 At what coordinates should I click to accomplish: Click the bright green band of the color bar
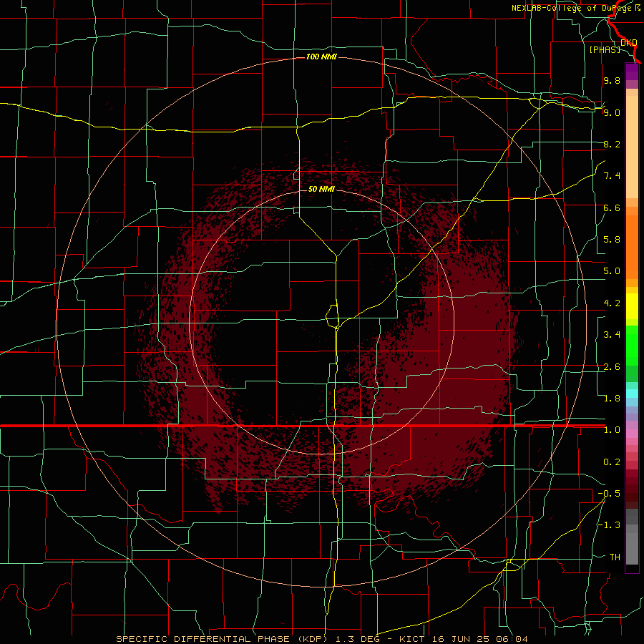click(x=632, y=346)
